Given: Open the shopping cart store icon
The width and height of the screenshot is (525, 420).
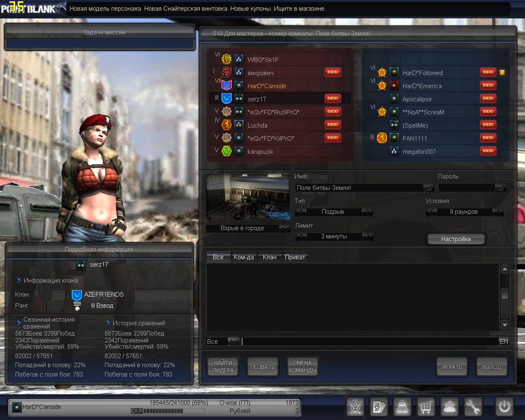Looking at the screenshot, I should [426, 407].
